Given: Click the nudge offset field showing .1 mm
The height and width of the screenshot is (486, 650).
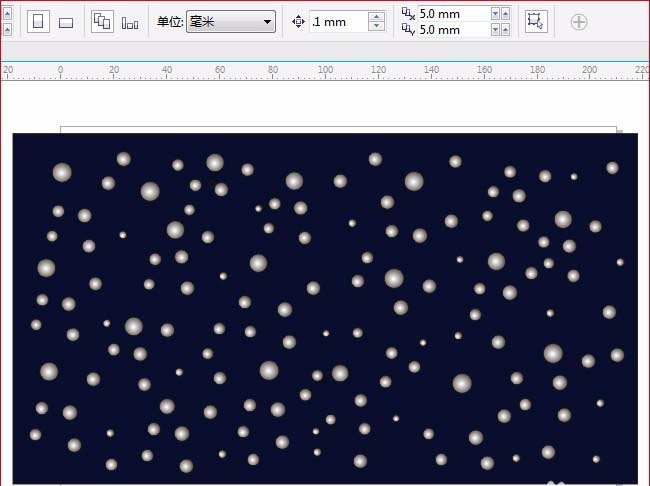Looking at the screenshot, I should (x=338, y=22).
